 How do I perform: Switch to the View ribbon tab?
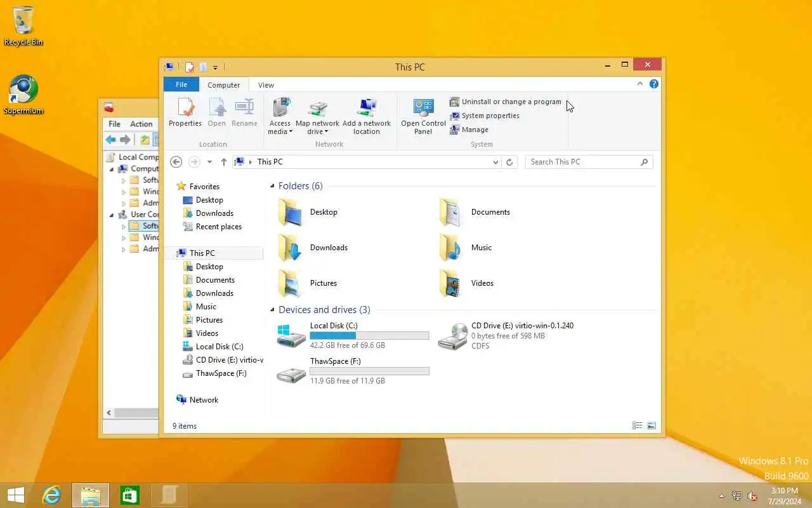click(266, 84)
